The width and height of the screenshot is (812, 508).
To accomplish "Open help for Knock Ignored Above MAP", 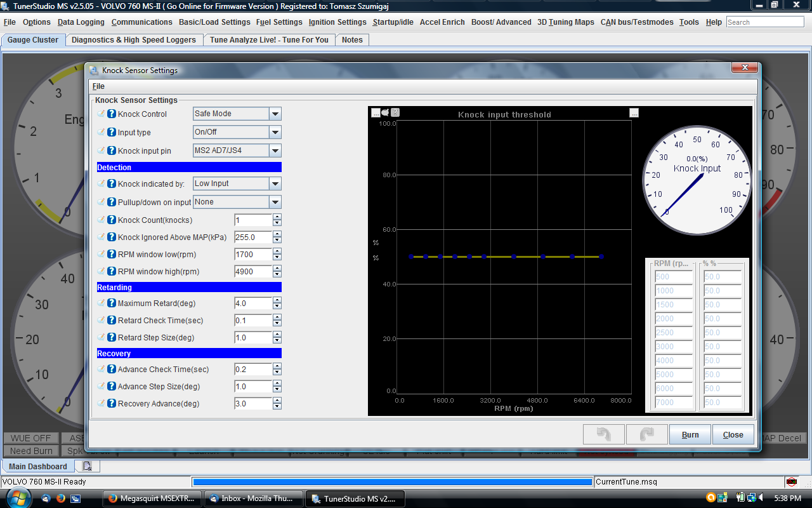I will (x=112, y=237).
